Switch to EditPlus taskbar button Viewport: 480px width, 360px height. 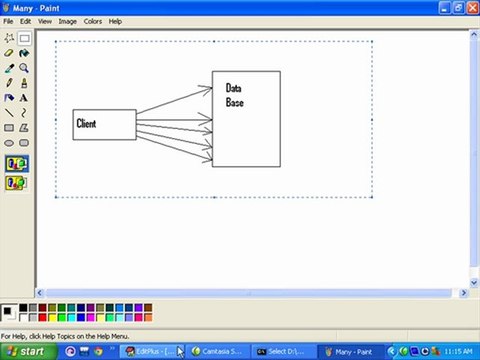tap(151, 351)
